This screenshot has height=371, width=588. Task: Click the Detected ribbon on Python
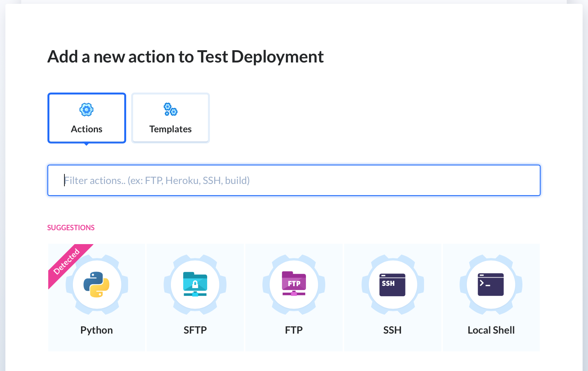67,262
